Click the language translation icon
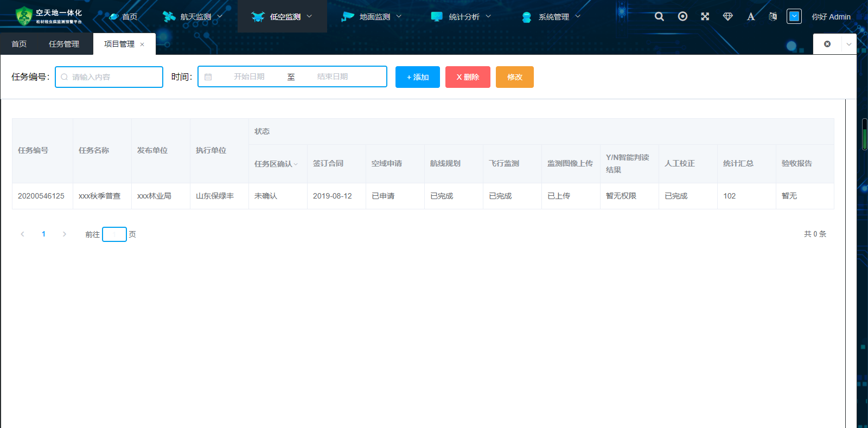 coord(773,17)
